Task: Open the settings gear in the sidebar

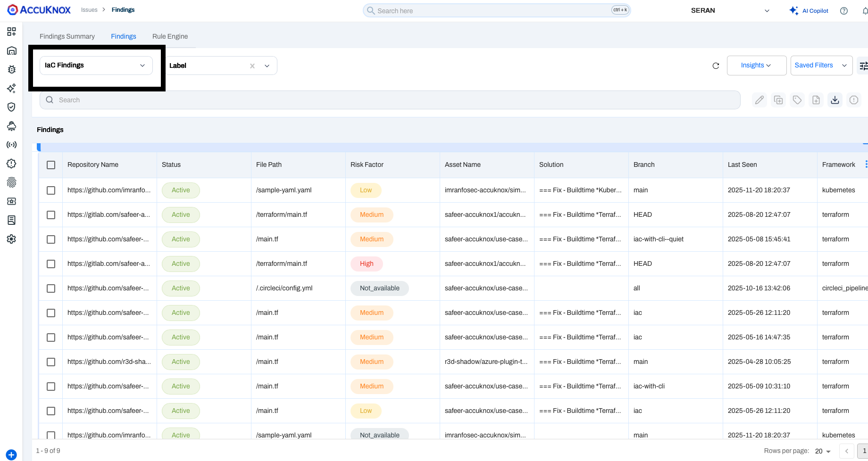Action: (11, 239)
